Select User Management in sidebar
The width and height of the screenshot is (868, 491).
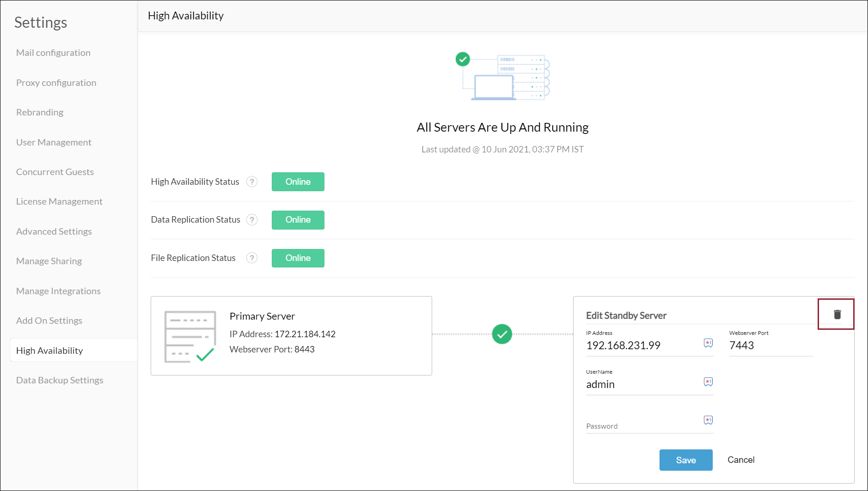pos(54,142)
